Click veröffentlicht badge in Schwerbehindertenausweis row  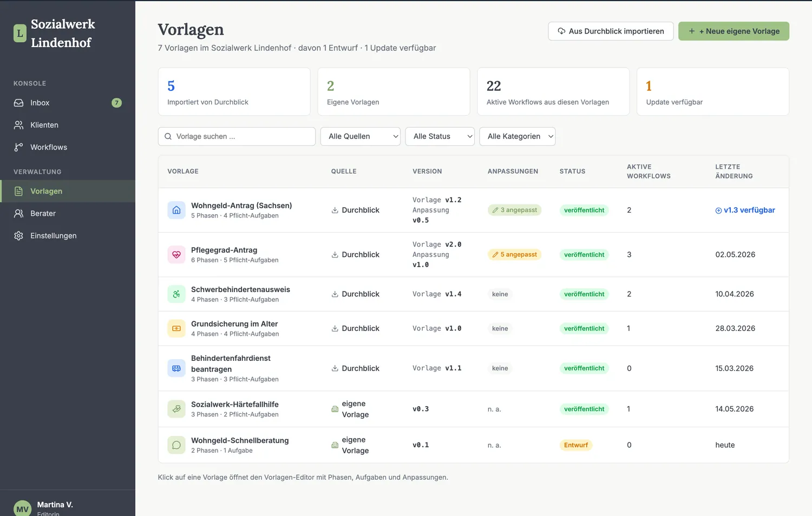tap(584, 294)
